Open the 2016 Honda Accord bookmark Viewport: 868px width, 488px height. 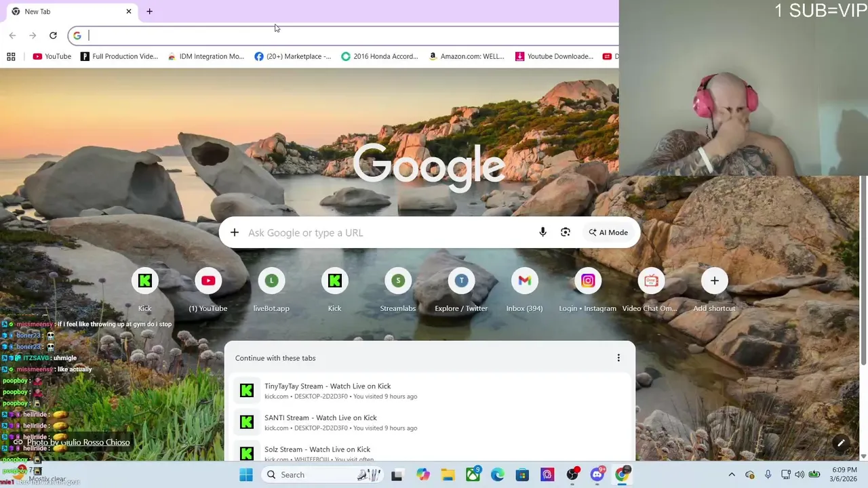379,56
